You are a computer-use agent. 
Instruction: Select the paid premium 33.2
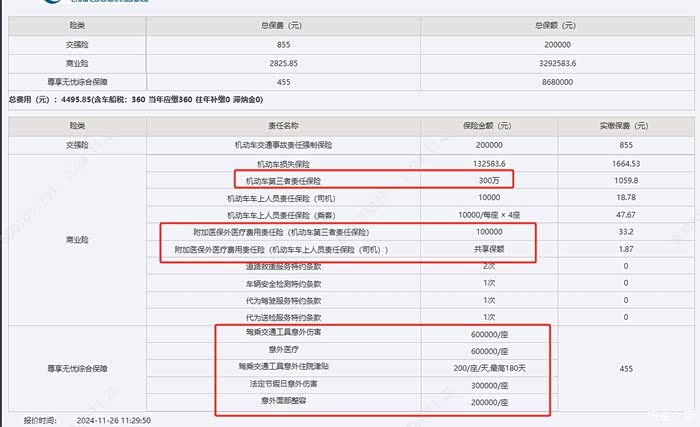(x=626, y=232)
